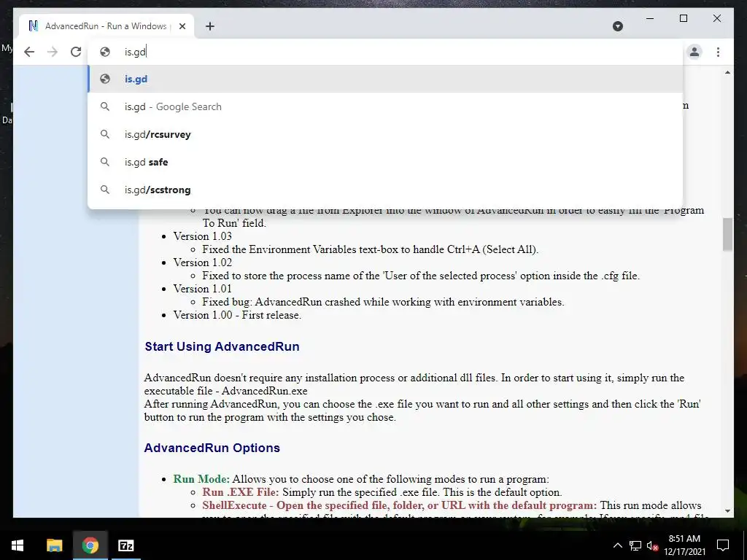Minimize the Chrome window
Viewport: 747px width, 560px height.
[650, 18]
